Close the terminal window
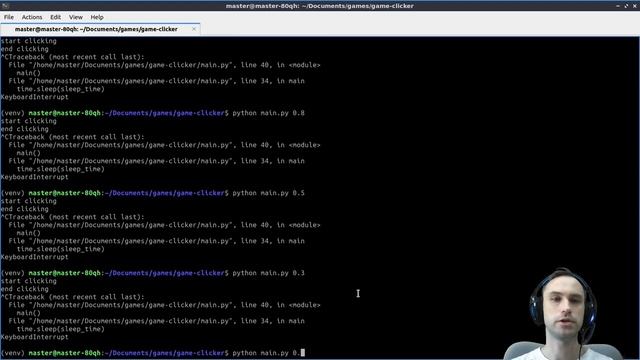Viewport: 640px width, 360px height. (x=635, y=6)
